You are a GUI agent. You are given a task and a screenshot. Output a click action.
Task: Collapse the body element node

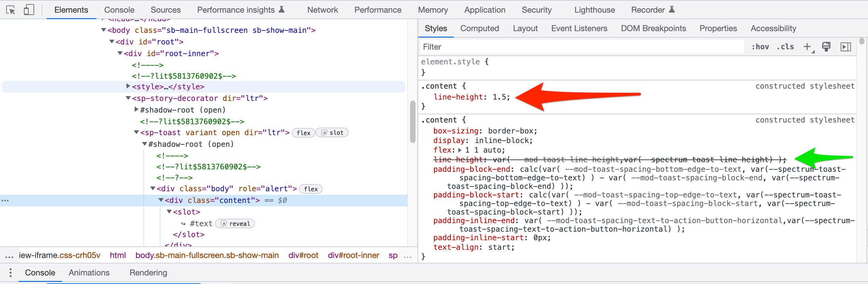(x=104, y=30)
